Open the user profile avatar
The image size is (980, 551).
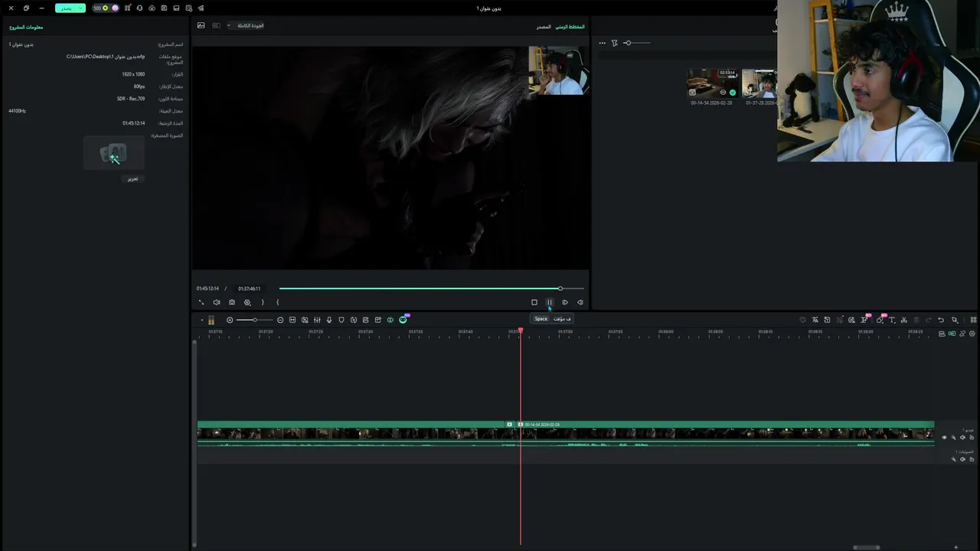(x=116, y=8)
